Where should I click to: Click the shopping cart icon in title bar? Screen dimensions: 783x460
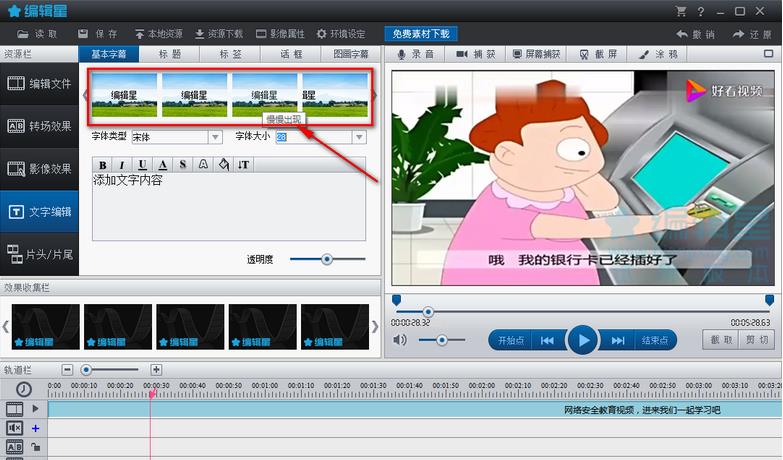(x=681, y=11)
